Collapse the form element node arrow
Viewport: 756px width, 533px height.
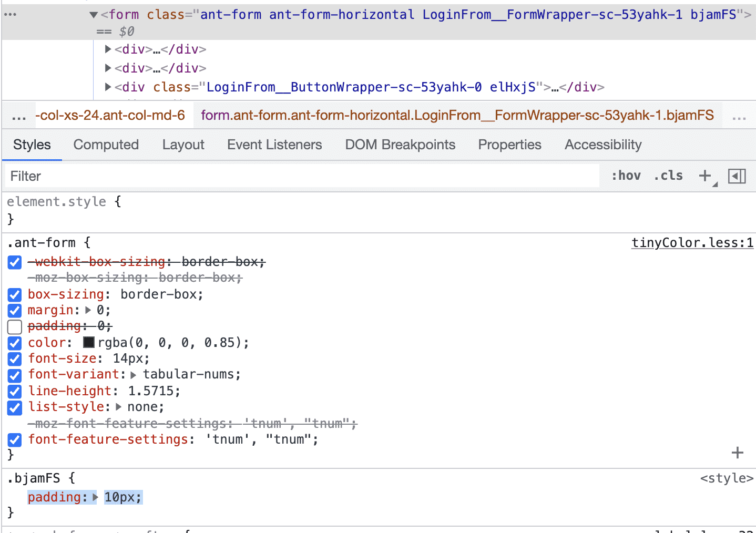(94, 15)
